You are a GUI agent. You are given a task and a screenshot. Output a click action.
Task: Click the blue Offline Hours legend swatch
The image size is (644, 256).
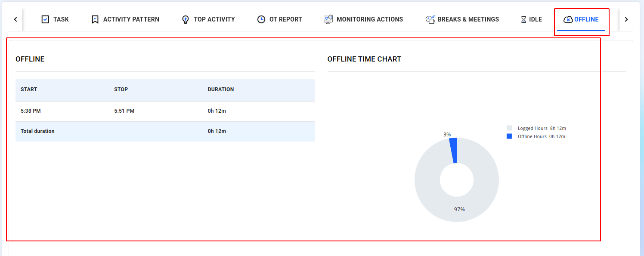509,136
